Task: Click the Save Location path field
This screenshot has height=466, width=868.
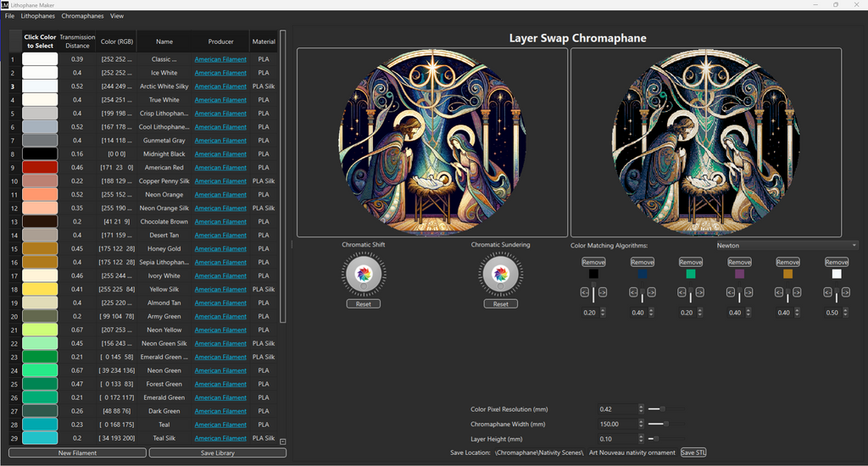Action: (x=538, y=452)
